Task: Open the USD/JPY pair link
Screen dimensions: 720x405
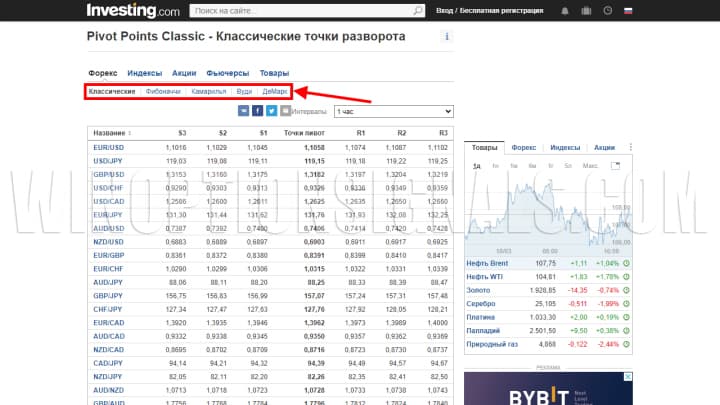Action: (x=108, y=161)
